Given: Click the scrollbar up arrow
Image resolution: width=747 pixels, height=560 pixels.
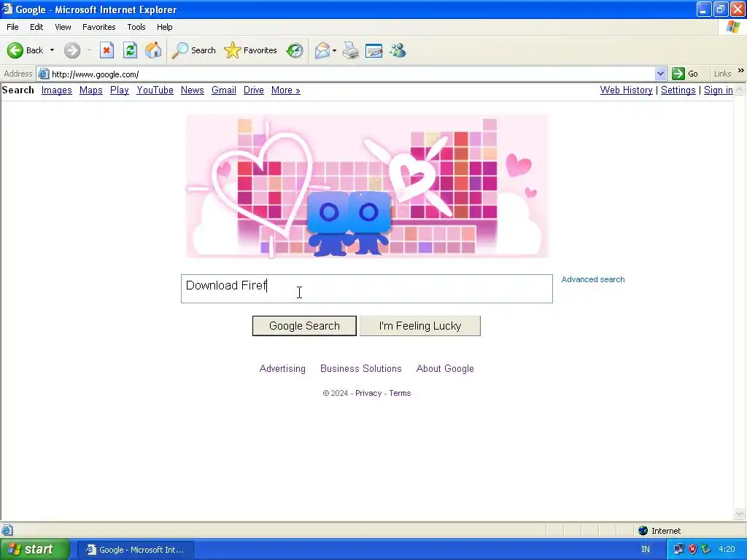Looking at the screenshot, I should [x=740, y=89].
